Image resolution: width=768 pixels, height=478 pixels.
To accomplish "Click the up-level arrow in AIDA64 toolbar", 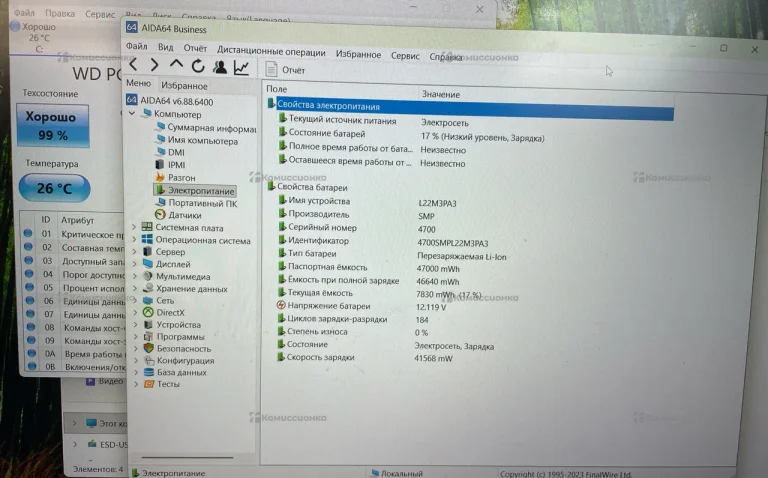I will pos(176,64).
